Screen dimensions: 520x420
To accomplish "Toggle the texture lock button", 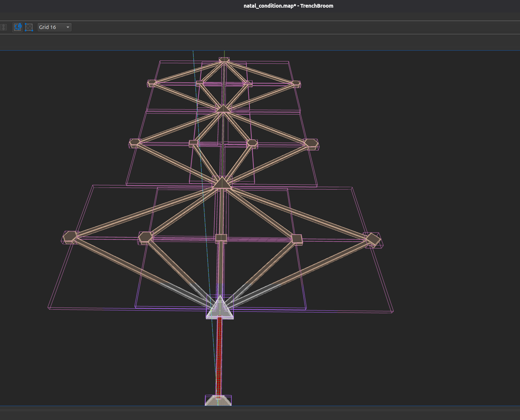I will (17, 27).
